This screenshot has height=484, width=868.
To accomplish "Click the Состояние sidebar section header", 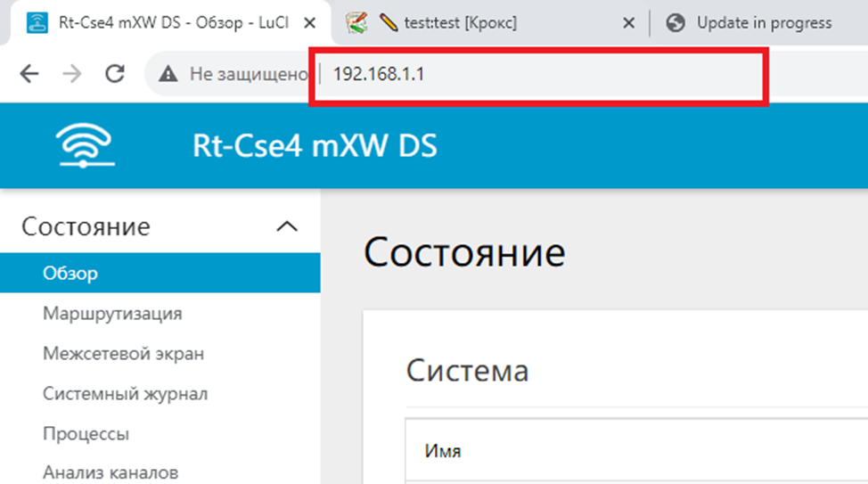I will (x=160, y=226).
